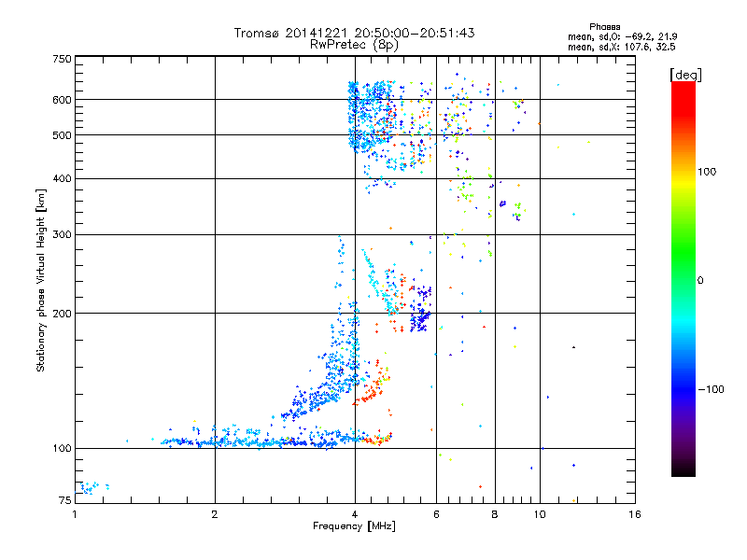This screenshot has width=747, height=560.
Task: Click the '750' height axis tick label
Action: [x=62, y=59]
